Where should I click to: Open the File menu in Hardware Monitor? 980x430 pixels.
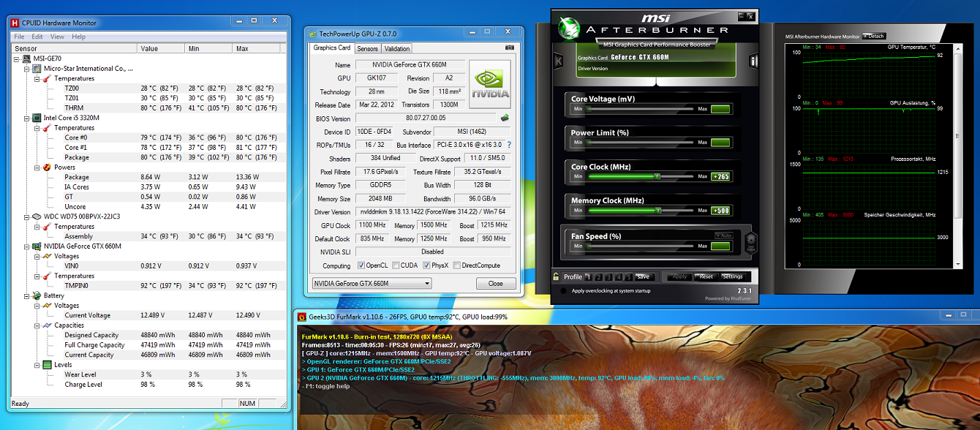19,37
